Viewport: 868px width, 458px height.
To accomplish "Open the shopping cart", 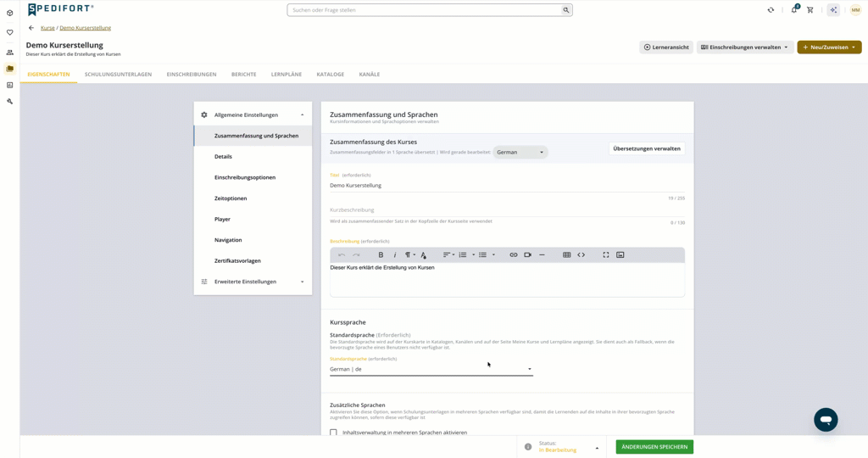I will [x=810, y=10].
